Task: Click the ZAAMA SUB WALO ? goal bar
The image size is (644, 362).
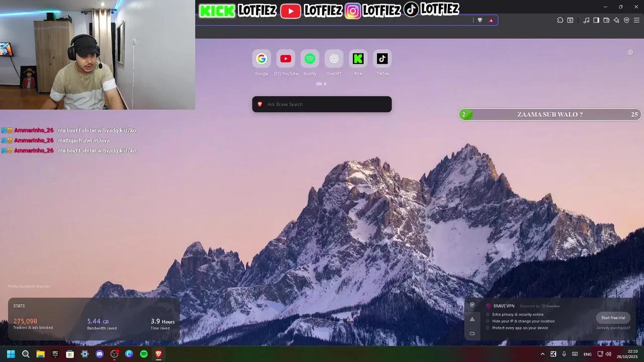Action: [x=550, y=115]
